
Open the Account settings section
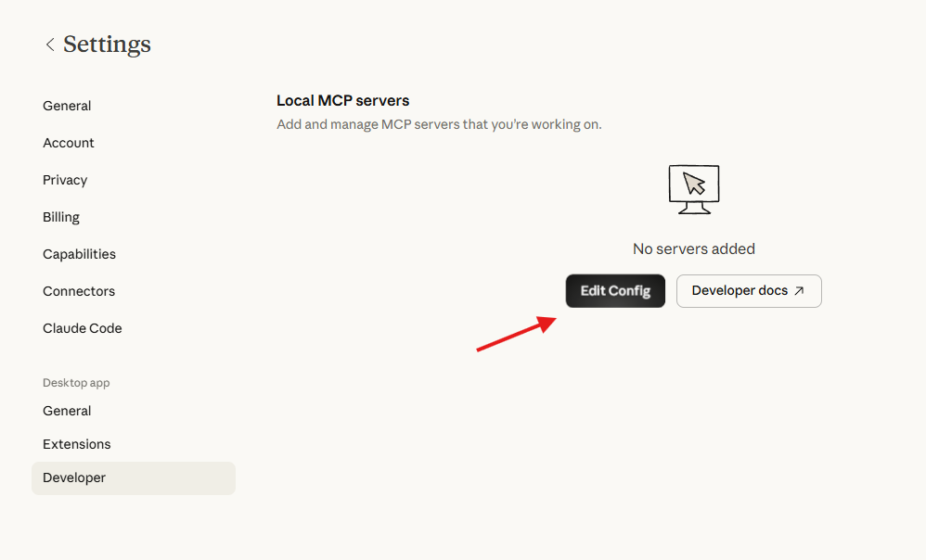point(68,143)
